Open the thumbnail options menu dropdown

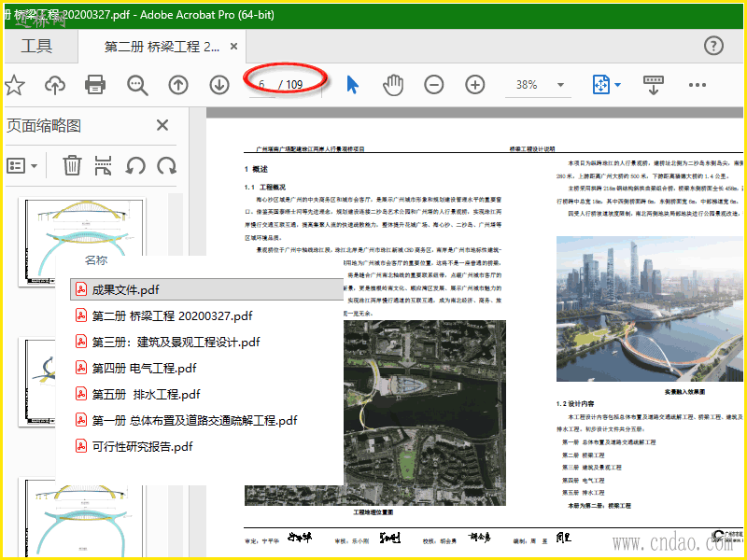[x=22, y=166]
